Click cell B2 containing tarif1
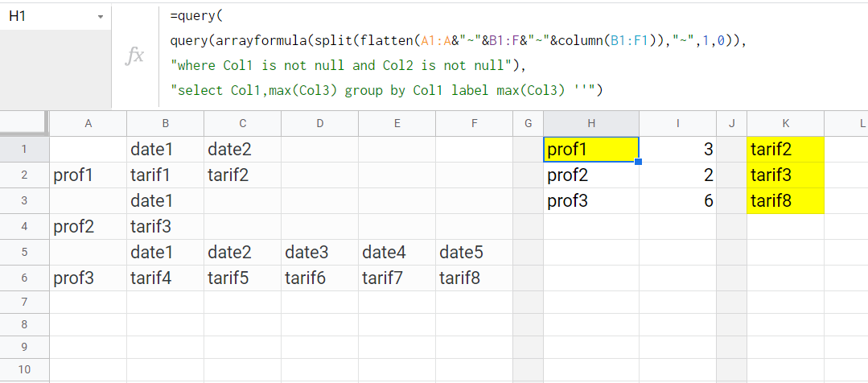The height and width of the screenshot is (383, 868). [165, 175]
